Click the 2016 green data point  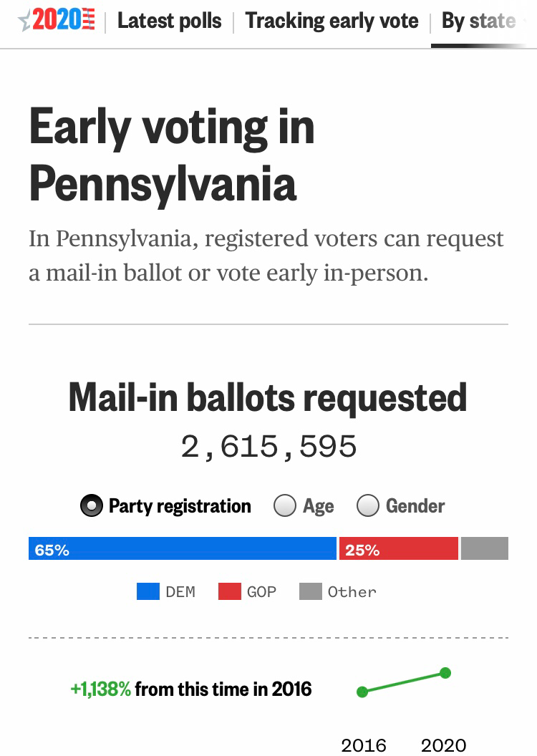tap(362, 692)
